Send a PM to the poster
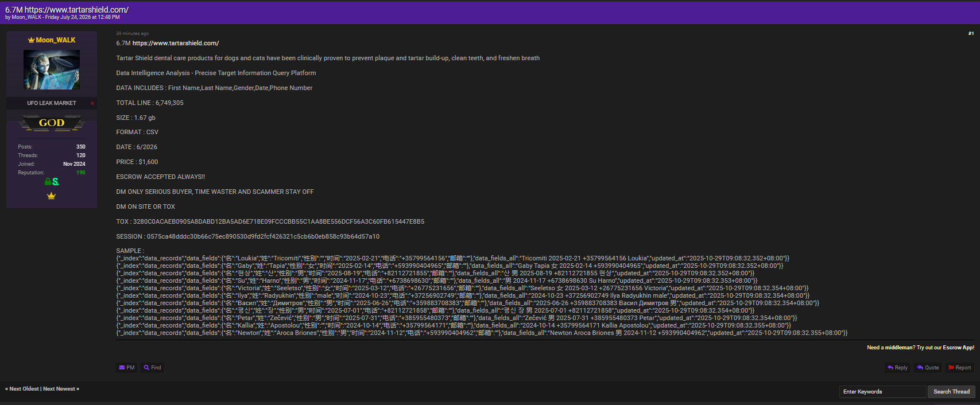This screenshot has width=980, height=405. pyautogui.click(x=127, y=368)
